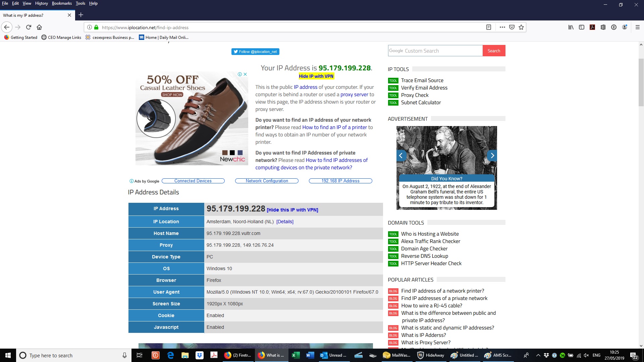Open the Firefox home page
The height and width of the screenshot is (362, 644).
click(39, 27)
